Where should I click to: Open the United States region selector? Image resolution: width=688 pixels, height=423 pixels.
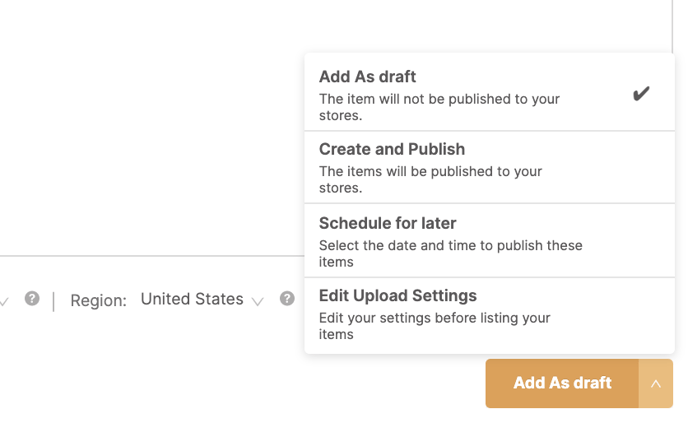[x=202, y=299]
